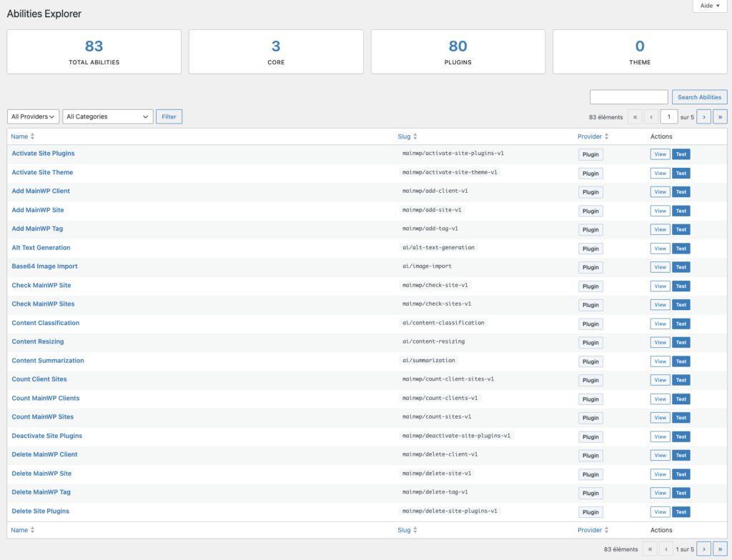Test the Delete MainWP Tag ability

click(681, 494)
